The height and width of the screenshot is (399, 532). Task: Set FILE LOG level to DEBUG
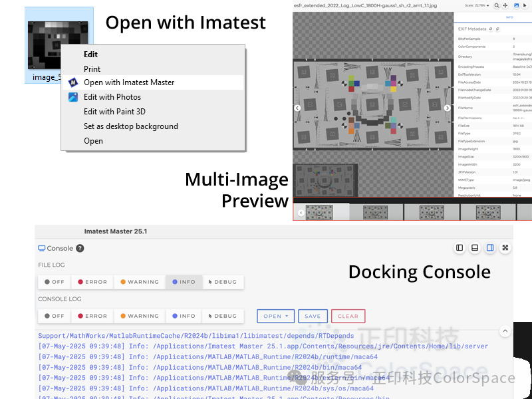223,282
